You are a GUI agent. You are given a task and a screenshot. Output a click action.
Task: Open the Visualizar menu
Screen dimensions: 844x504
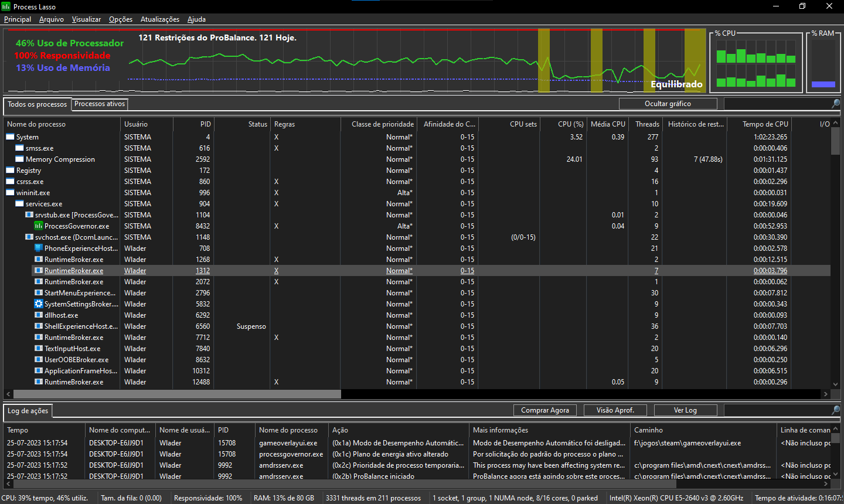(86, 19)
